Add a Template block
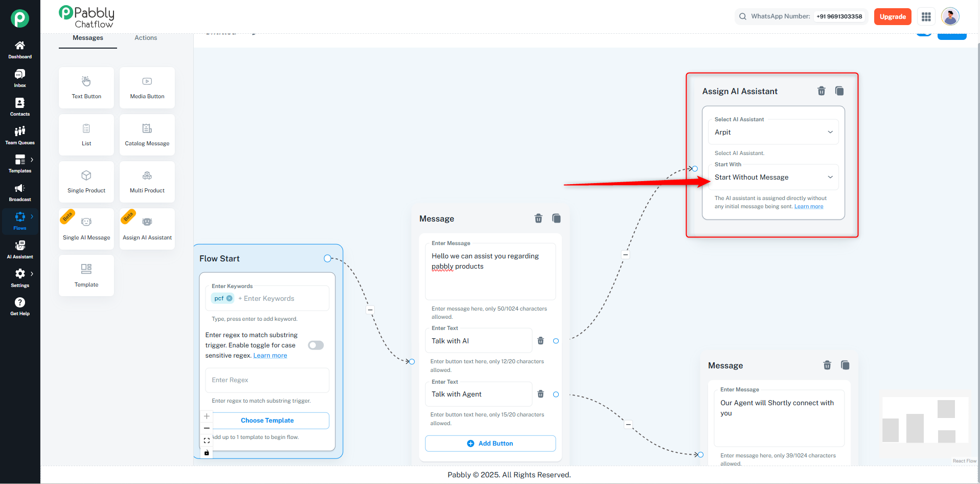 [86, 276]
